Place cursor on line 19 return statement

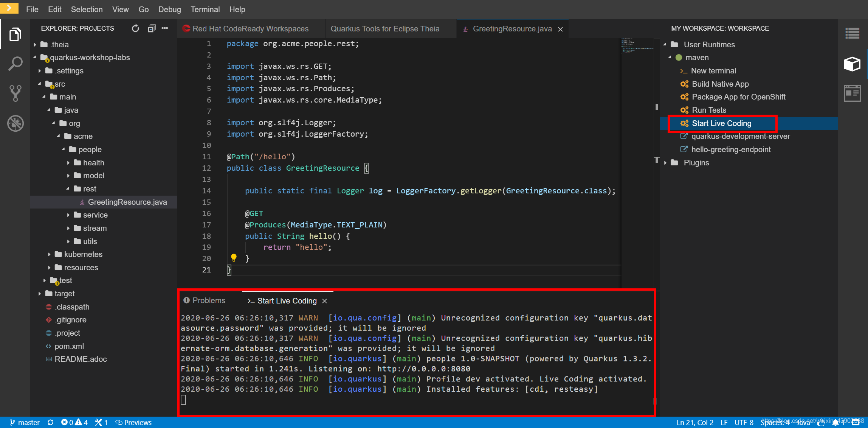[297, 247]
